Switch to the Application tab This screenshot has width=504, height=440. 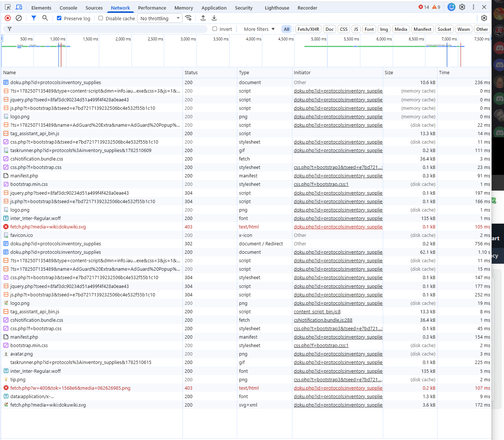coord(214,8)
